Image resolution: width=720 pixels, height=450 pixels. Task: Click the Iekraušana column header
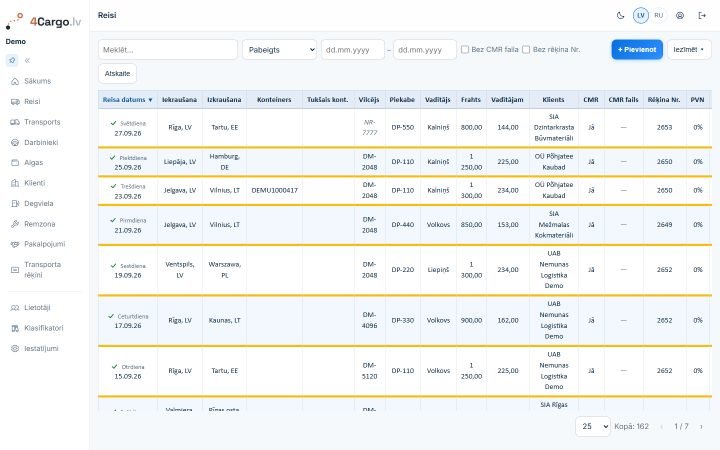click(x=180, y=100)
